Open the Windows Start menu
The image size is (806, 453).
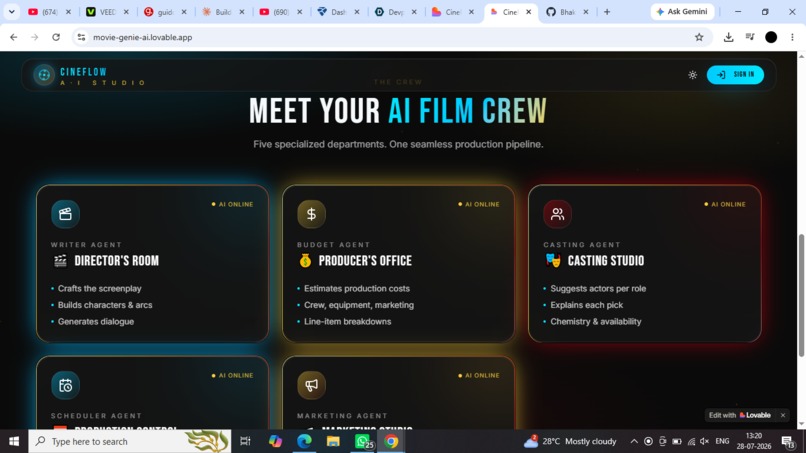14,441
